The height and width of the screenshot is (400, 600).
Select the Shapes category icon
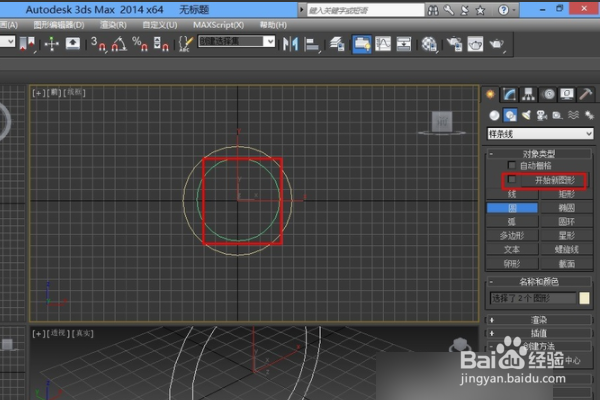point(510,115)
